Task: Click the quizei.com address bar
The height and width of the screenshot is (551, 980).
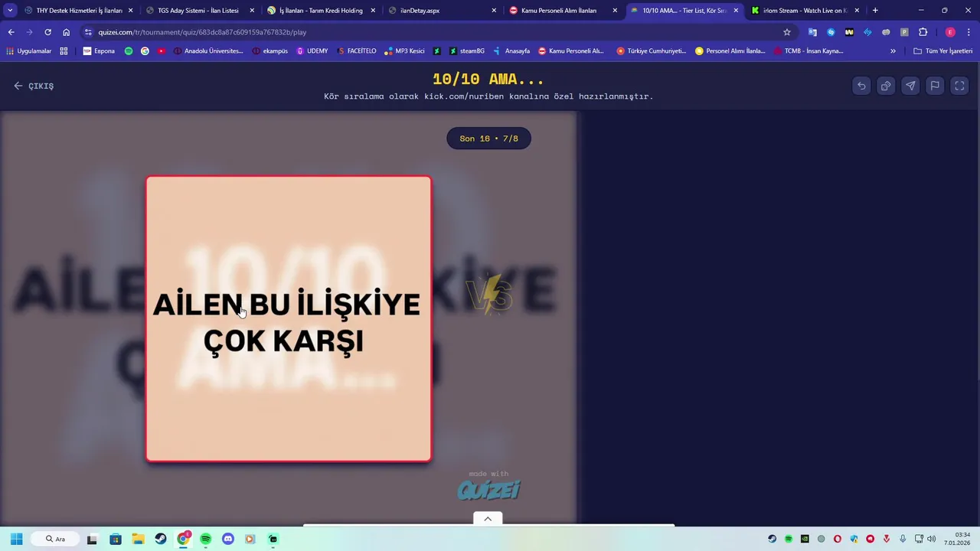Action: pos(436,32)
